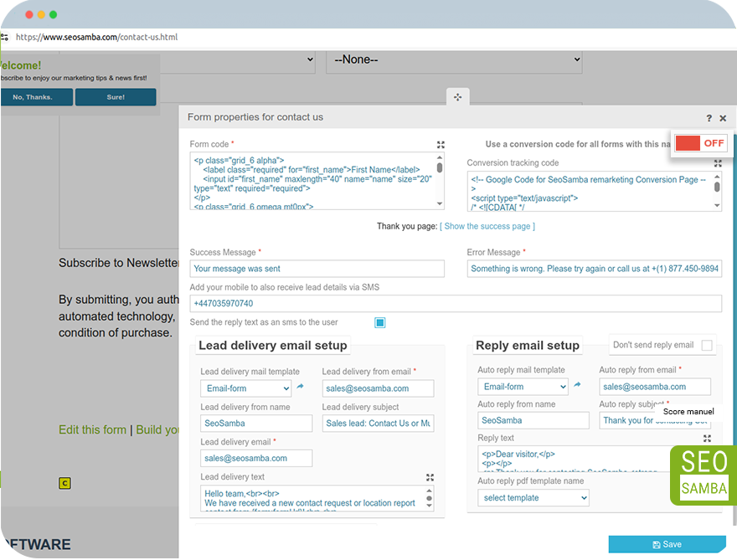Screen dimensions: 737x560
Task: Click the Score manuel tooltip label
Action: click(x=688, y=412)
